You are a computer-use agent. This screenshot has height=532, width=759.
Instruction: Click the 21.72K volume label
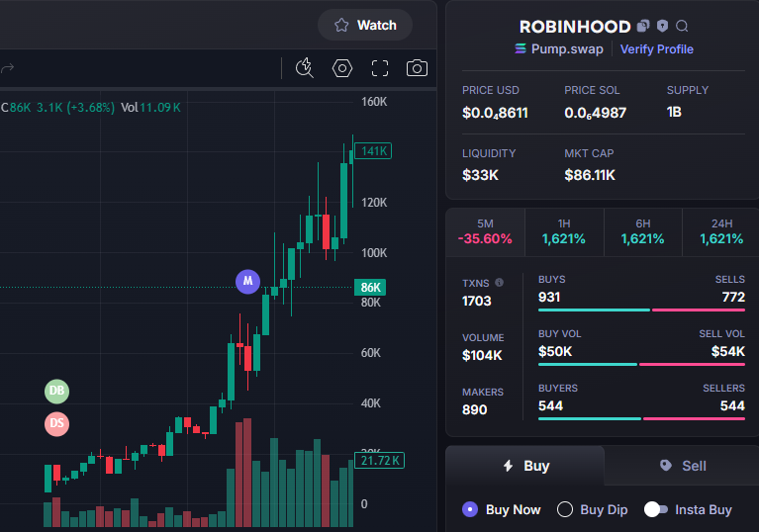tap(380, 461)
